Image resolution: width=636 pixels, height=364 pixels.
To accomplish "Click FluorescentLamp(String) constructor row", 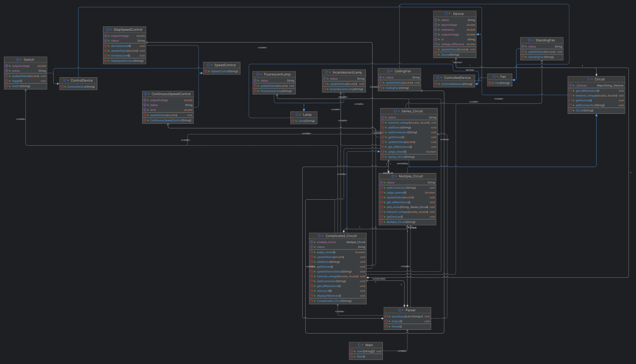I will click(274, 91).
